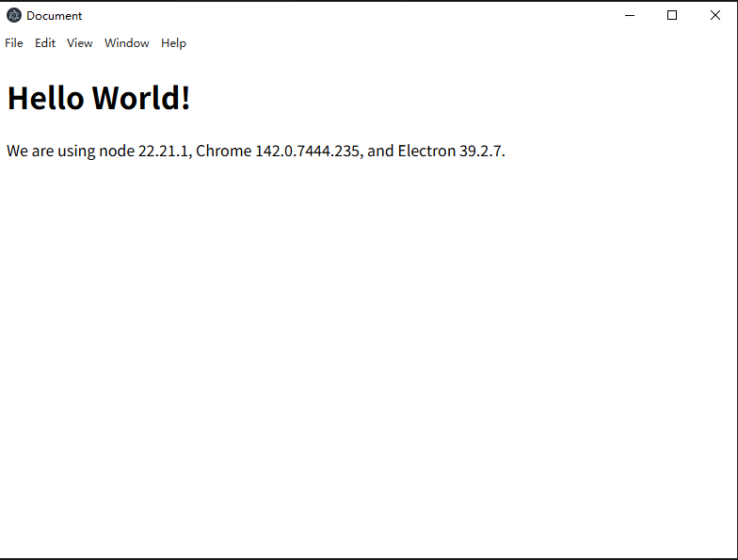The height and width of the screenshot is (560, 738).
Task: Open the Help menu
Action: [x=173, y=43]
